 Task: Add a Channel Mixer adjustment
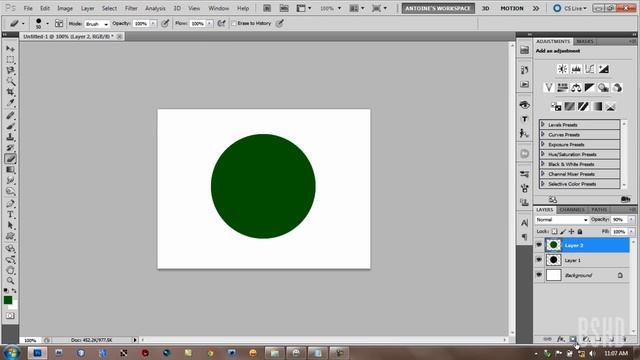617,87
